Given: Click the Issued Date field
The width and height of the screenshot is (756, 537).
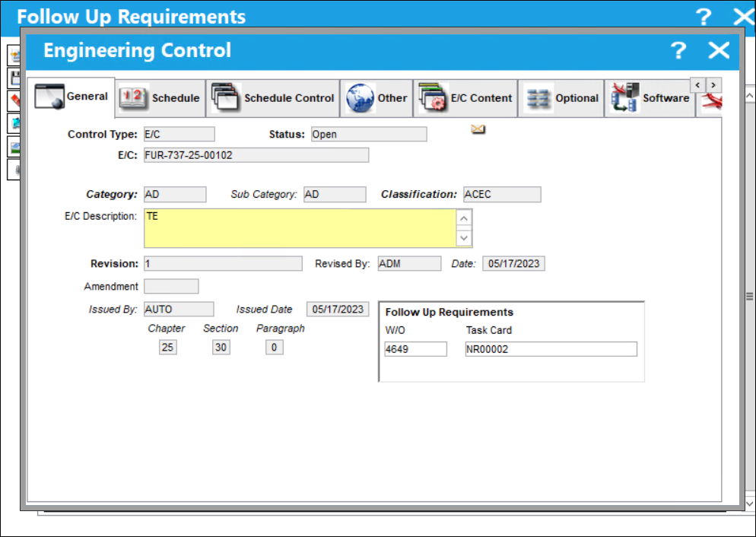Looking at the screenshot, I should 338,309.
